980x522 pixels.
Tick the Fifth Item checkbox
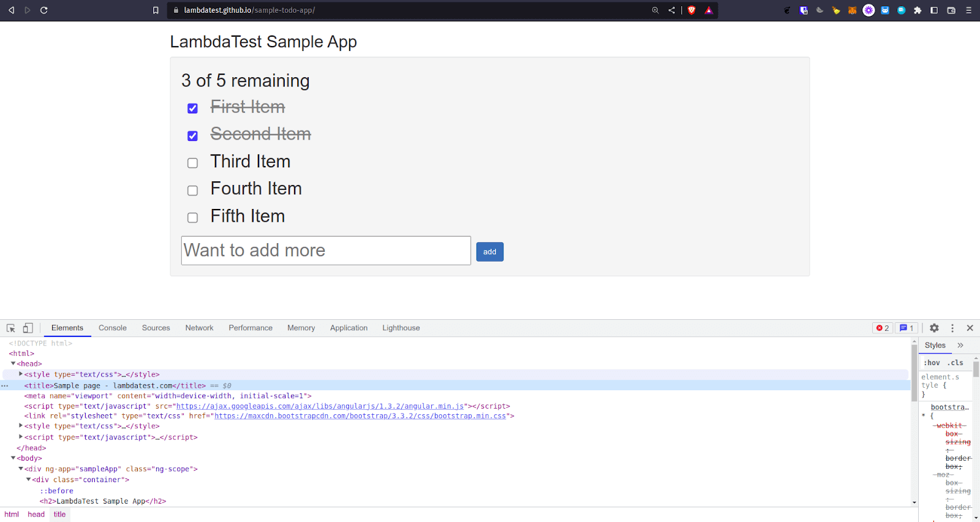coord(192,217)
